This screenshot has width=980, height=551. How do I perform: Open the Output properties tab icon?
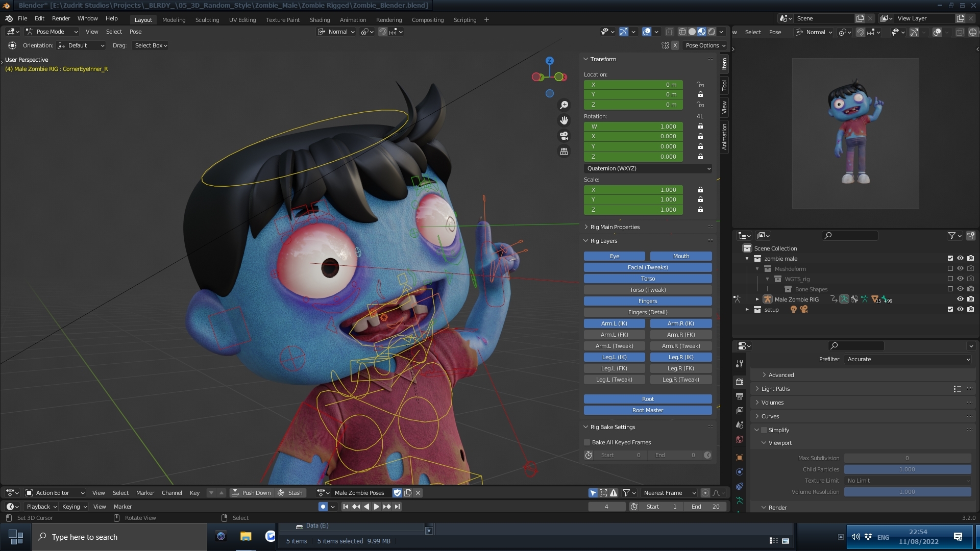click(x=740, y=396)
